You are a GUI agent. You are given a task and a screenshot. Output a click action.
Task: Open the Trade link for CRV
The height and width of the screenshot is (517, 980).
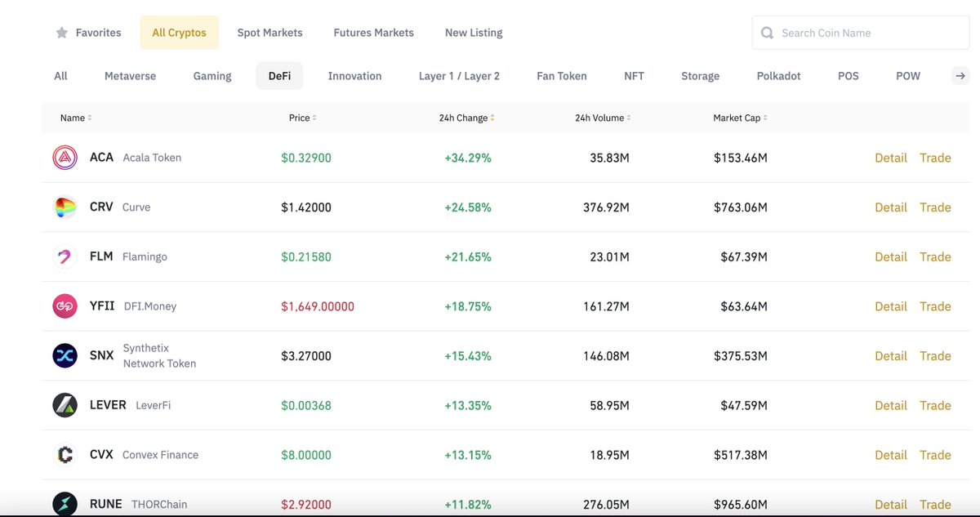pos(935,207)
